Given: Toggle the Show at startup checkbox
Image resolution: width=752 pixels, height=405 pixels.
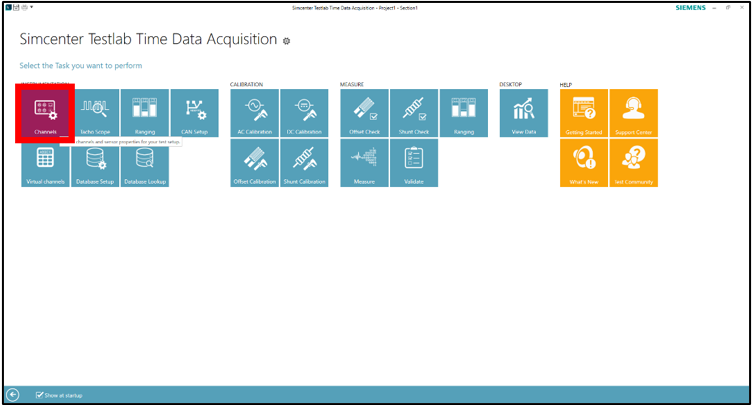Looking at the screenshot, I should 39,395.
